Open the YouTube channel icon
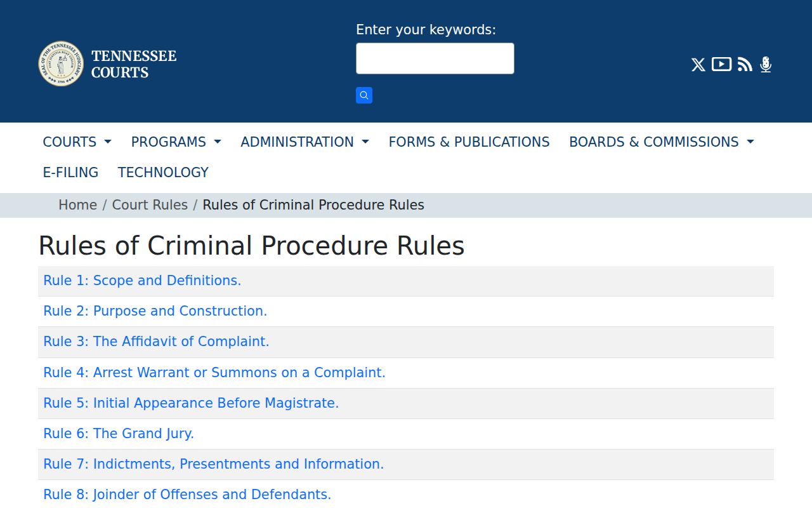This screenshot has height=508, width=812. pyautogui.click(x=721, y=64)
